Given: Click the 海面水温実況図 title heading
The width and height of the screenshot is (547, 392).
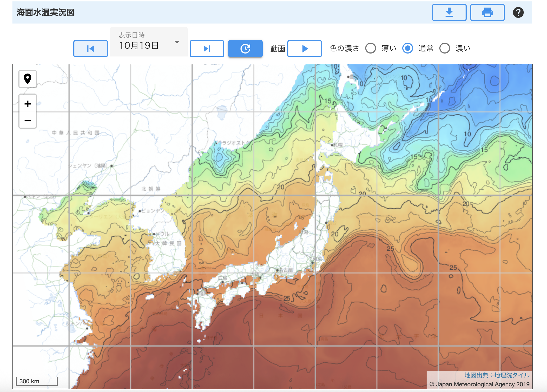Looking at the screenshot, I should 45,12.
